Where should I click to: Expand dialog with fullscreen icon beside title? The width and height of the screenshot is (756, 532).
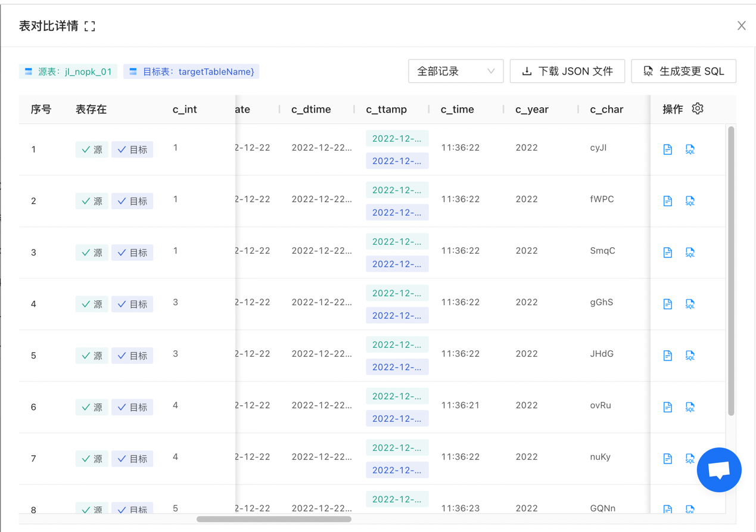[x=90, y=26]
